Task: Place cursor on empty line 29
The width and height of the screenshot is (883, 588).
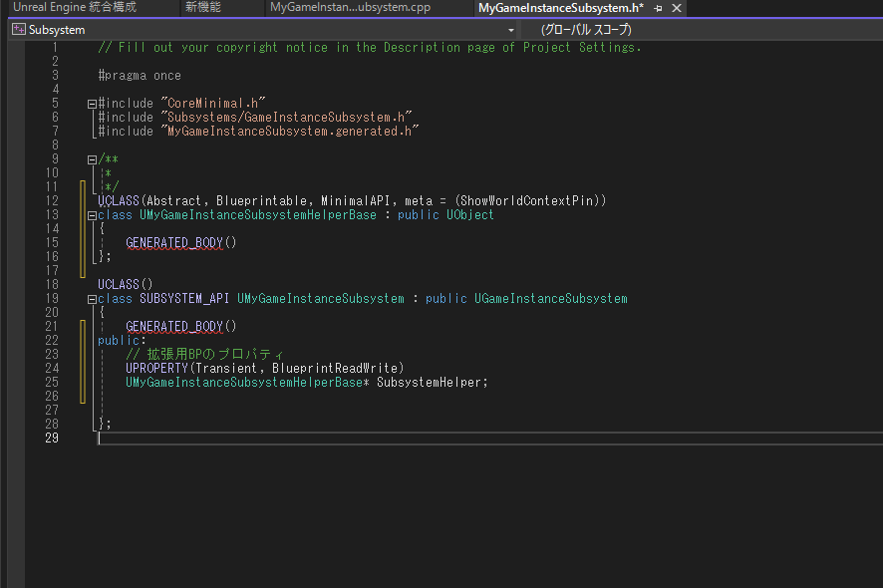Action: (x=490, y=439)
